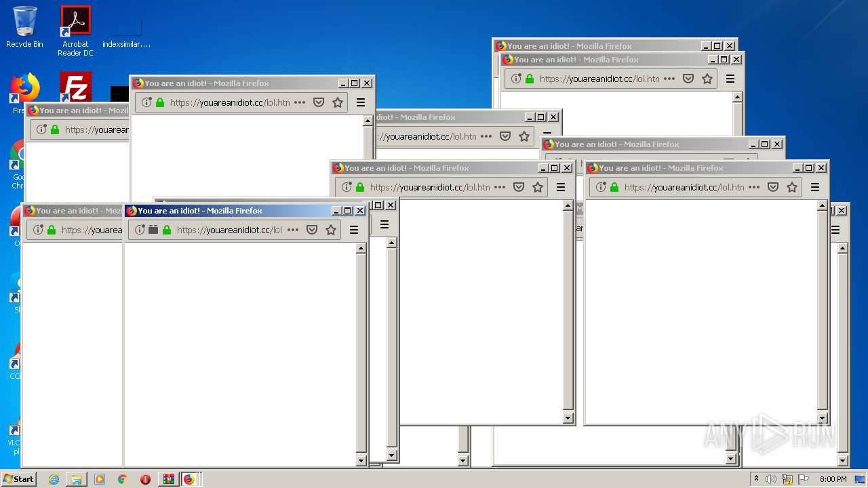This screenshot has width=868, height=488.
Task: Click the Pocket icon in the Firefox window above the ANY.RUN watermark
Action: point(773,187)
